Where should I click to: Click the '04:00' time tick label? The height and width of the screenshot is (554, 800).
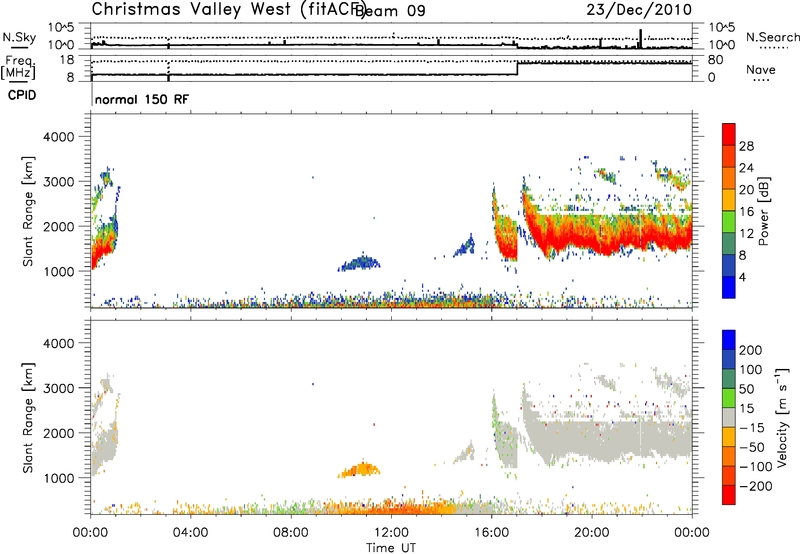click(x=191, y=533)
